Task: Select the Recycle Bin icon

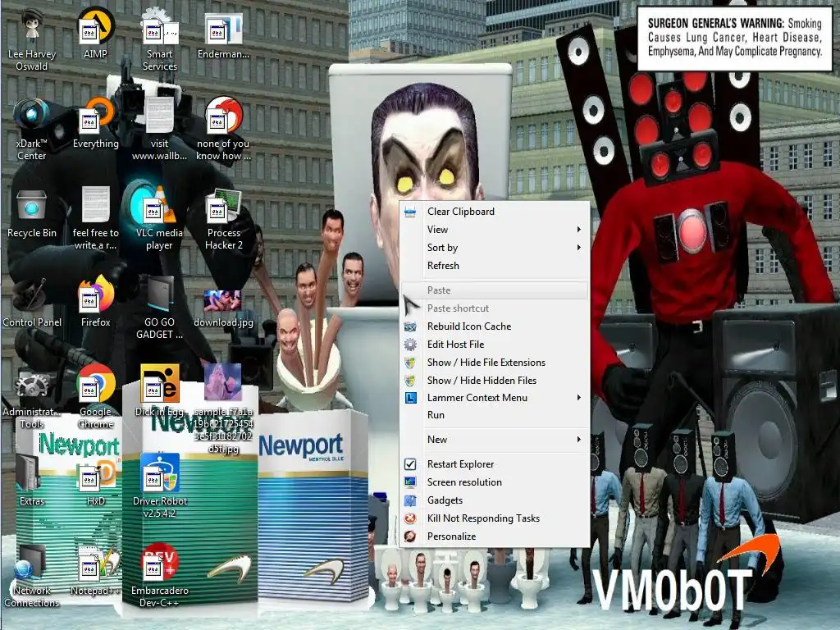Action: 32,212
